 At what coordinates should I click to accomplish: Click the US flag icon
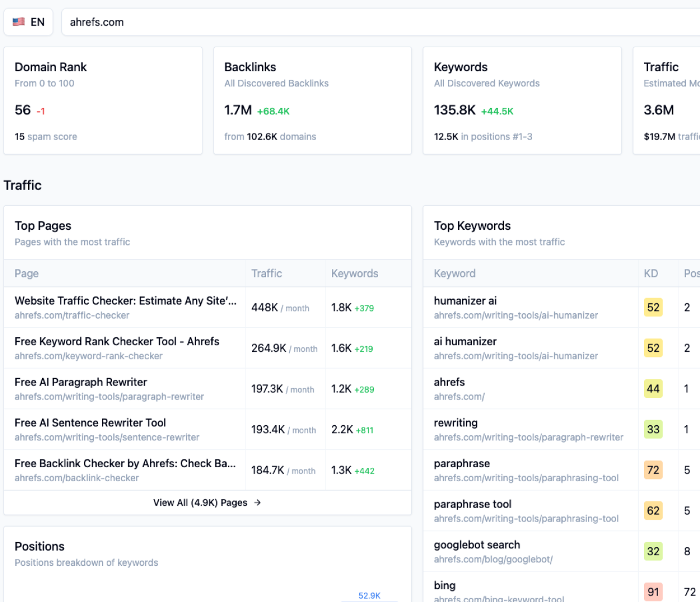click(19, 22)
